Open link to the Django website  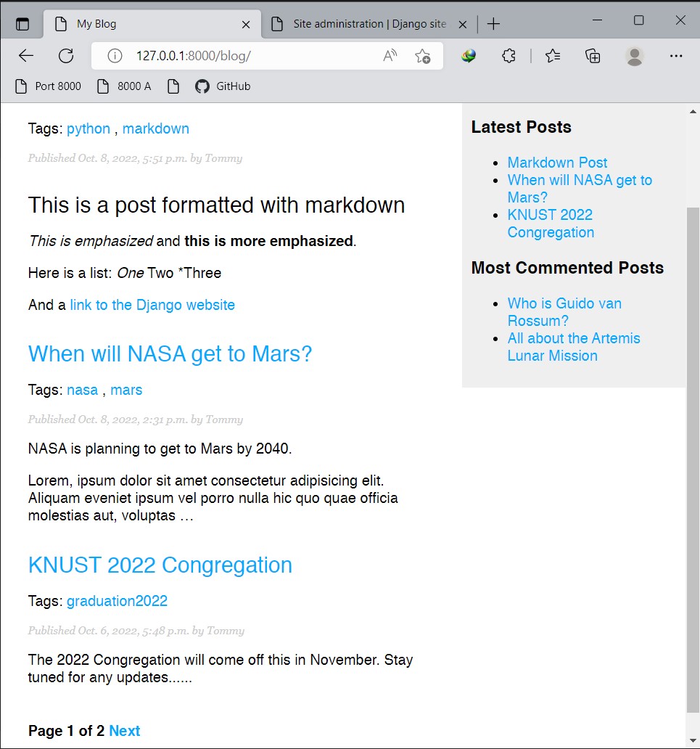(152, 305)
